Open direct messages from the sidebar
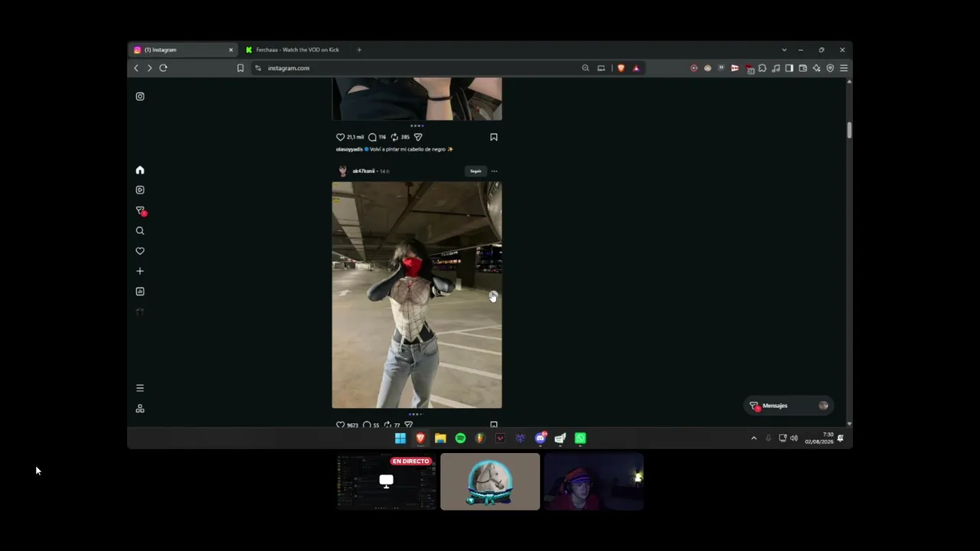Screen dimensions: 980x551 pos(140,210)
